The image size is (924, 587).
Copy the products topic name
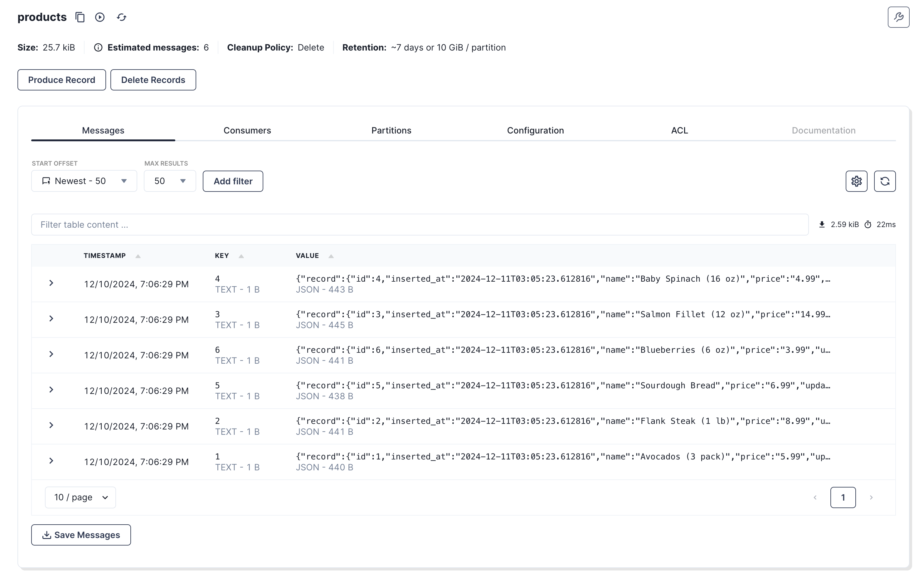click(x=80, y=17)
